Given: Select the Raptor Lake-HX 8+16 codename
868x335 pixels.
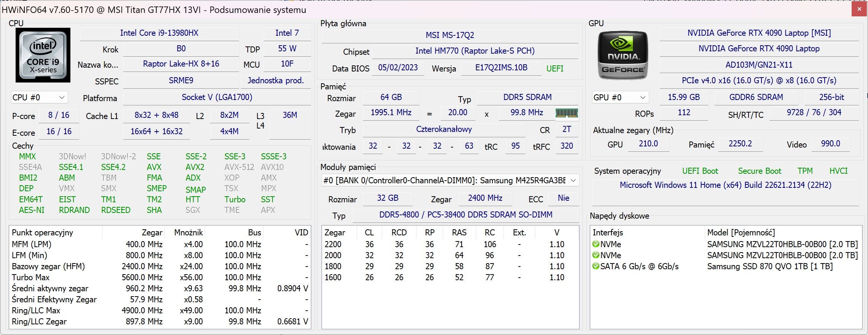Looking at the screenshot, I should click(181, 64).
